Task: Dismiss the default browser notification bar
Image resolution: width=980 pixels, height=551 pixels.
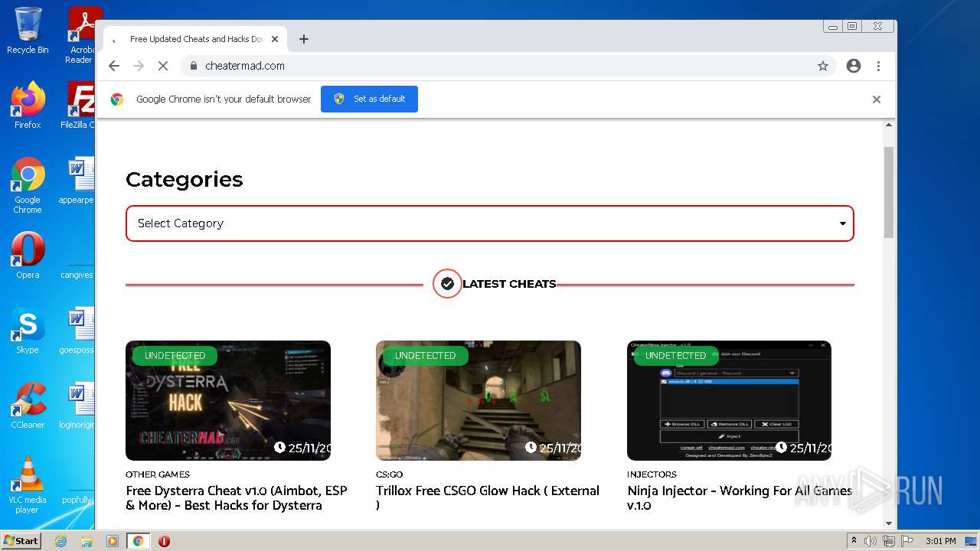Action: (x=877, y=99)
